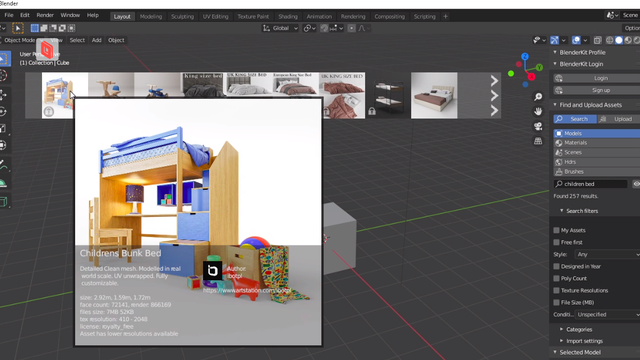
Task: Toggle the camera view icon
Action: click(538, 126)
